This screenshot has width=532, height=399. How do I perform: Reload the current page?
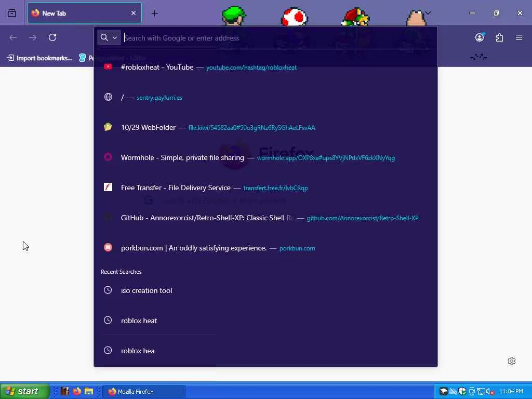[52, 37]
